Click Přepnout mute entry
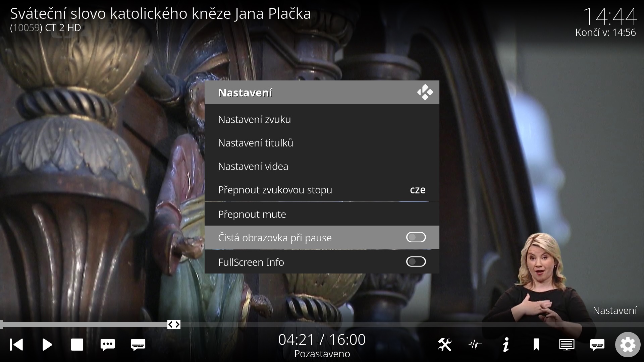 322,214
